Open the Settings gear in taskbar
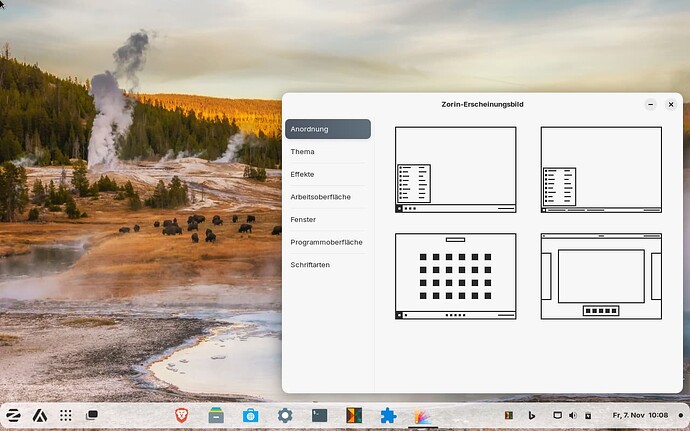Screen dimensions: 690x431 point(285,415)
